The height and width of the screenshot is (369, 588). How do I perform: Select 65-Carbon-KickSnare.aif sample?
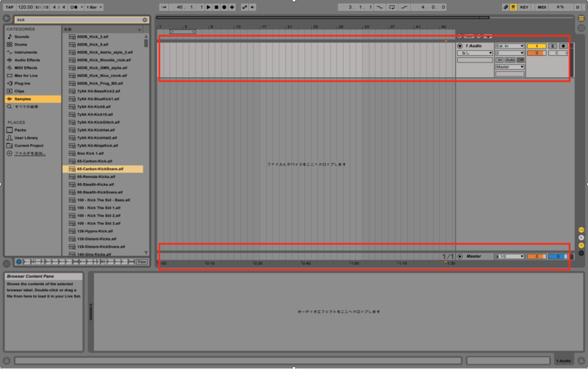coord(103,169)
